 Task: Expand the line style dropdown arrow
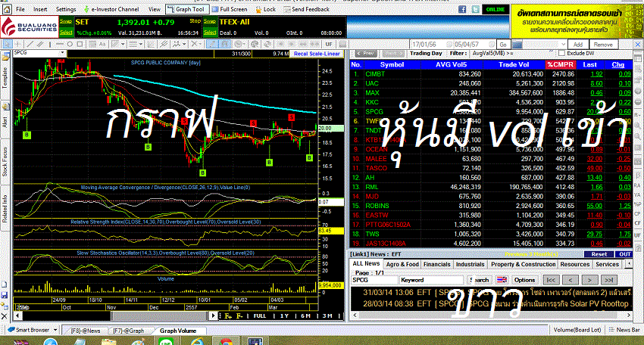(140, 44)
